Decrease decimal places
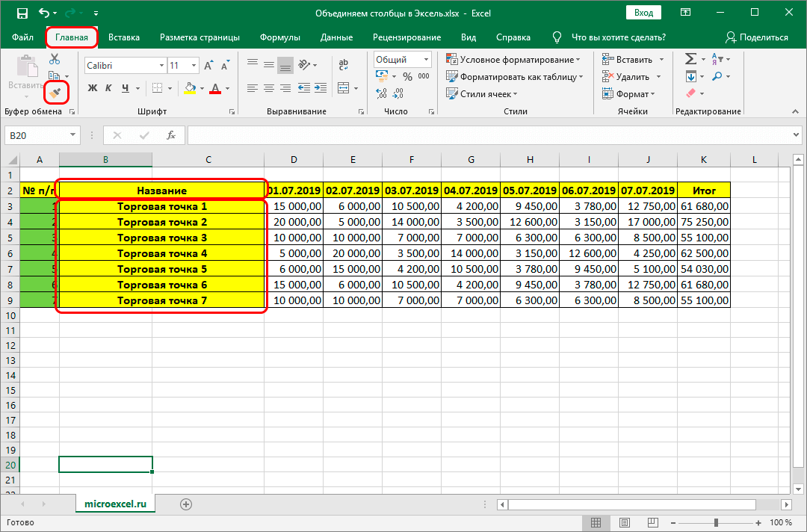Viewport: 807px width, 532px height. pos(398,93)
